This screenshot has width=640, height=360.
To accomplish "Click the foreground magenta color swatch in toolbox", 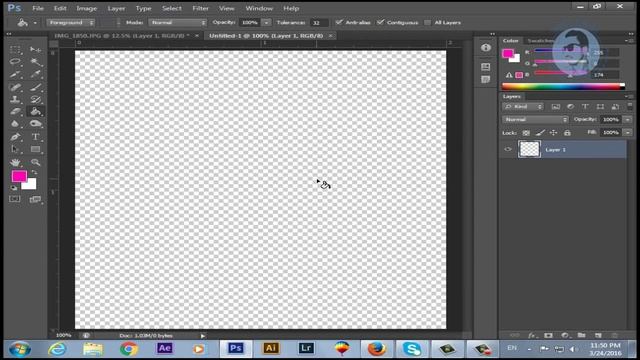I will [x=18, y=176].
